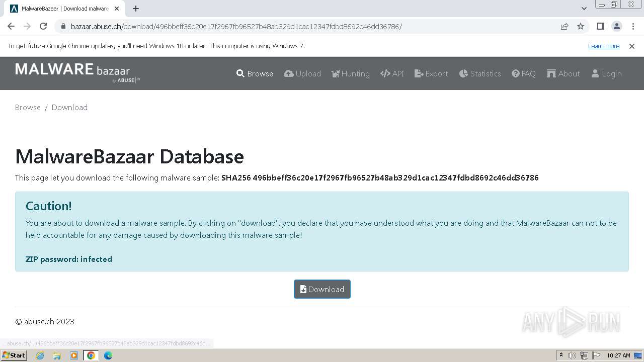Click the SHA256 hash text

point(380,177)
